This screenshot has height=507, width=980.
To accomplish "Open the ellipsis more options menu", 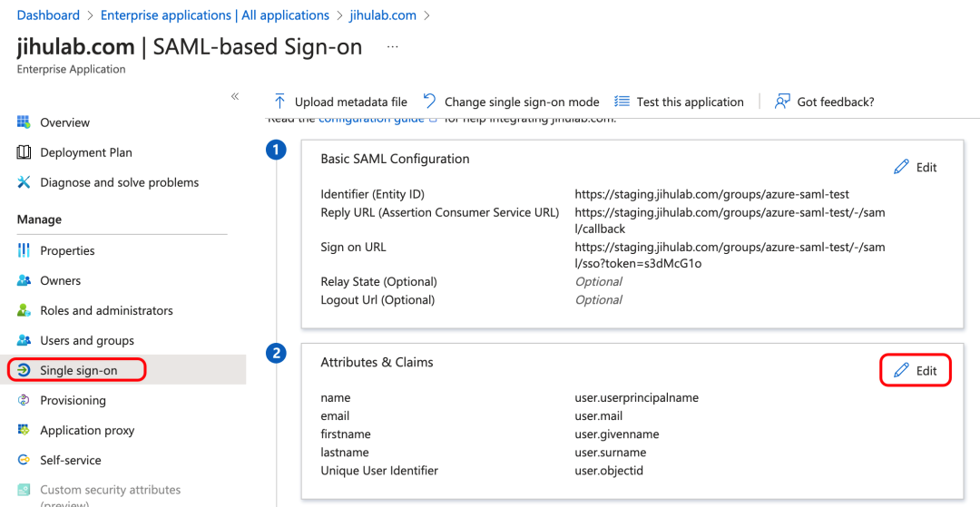I will [x=393, y=47].
